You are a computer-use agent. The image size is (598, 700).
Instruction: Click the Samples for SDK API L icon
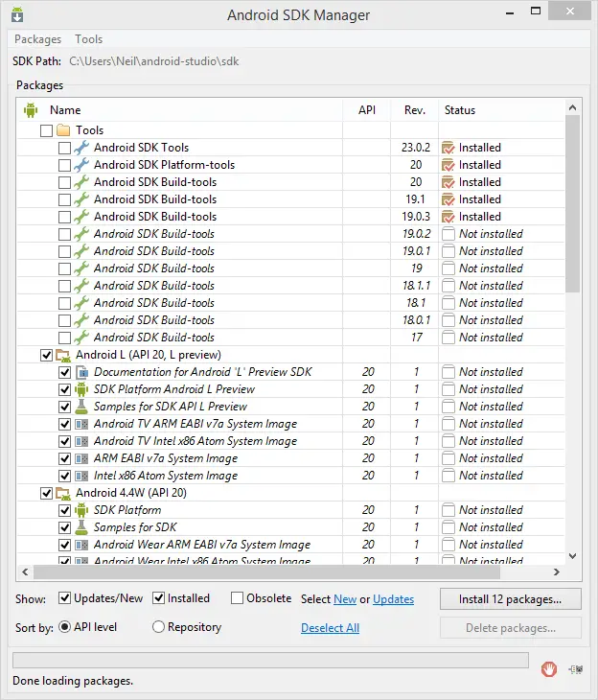(81, 407)
